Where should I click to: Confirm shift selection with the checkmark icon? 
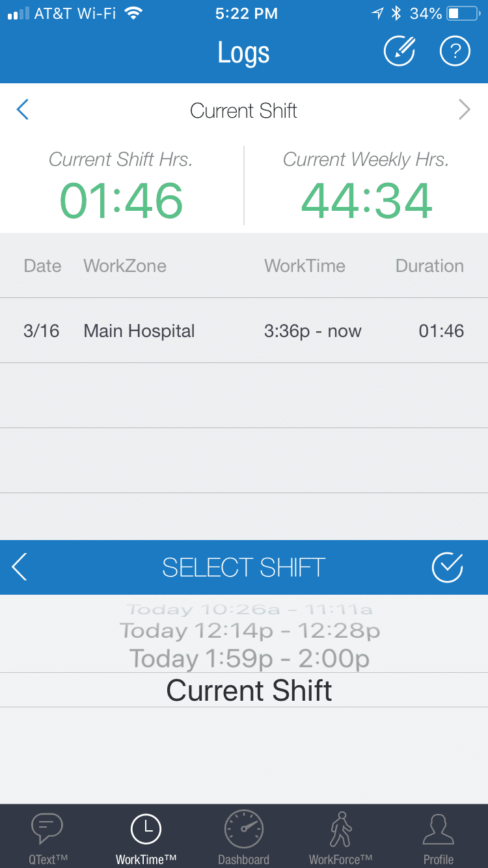tap(447, 567)
